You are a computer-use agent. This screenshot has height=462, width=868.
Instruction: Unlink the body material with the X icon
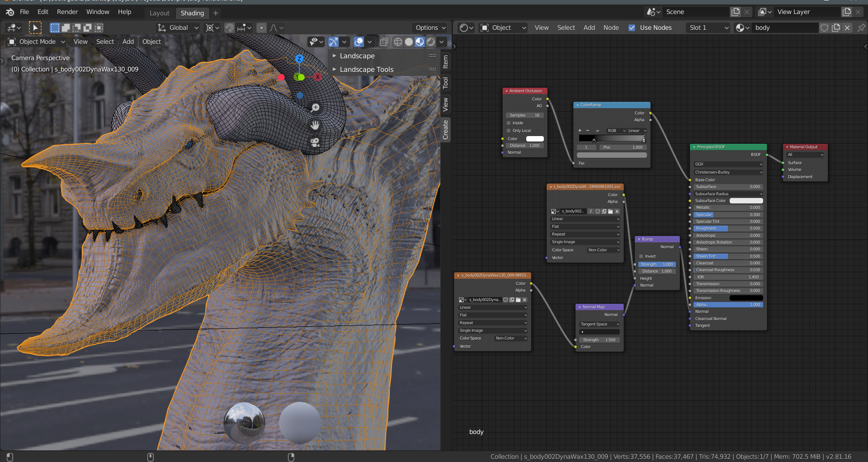pos(848,28)
